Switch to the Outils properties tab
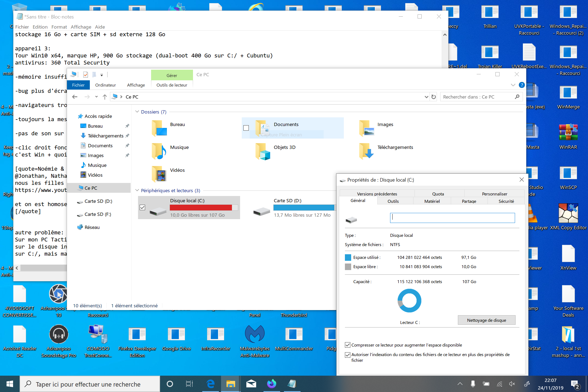 393,201
